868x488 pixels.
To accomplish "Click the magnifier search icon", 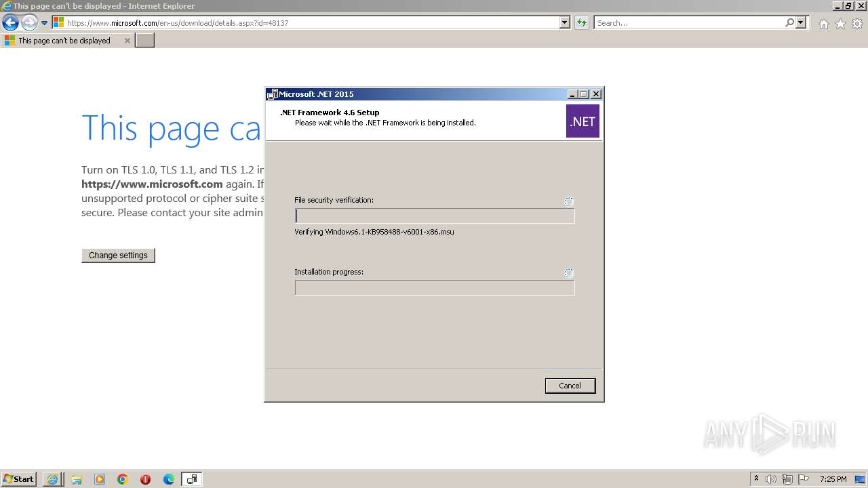I will (x=789, y=23).
